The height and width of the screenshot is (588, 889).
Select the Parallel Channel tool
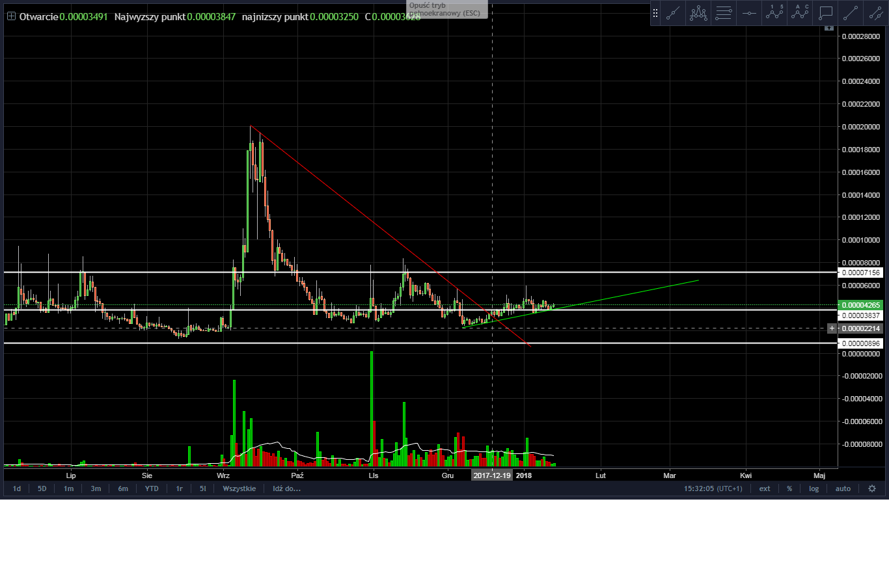click(875, 13)
